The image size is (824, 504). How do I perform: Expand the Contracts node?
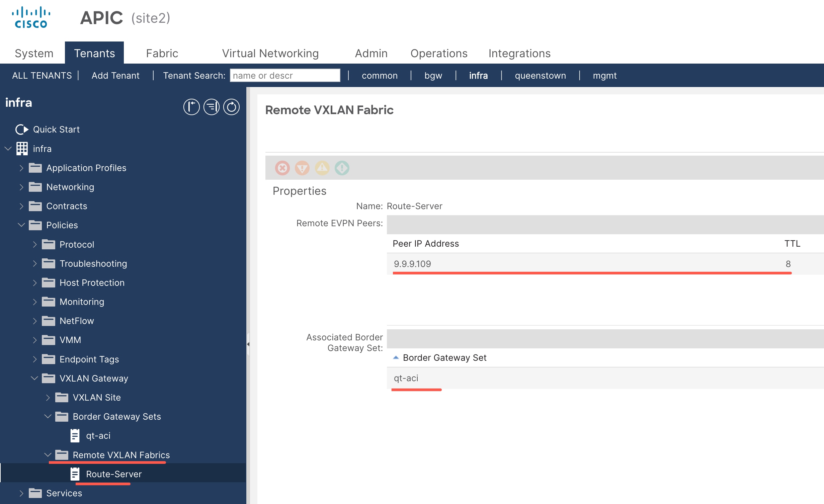21,206
